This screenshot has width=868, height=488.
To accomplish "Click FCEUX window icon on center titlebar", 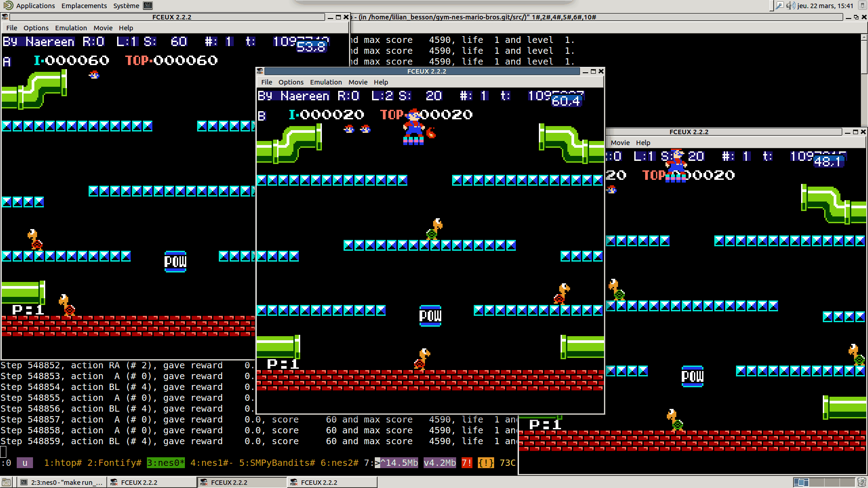I will pos(259,71).
